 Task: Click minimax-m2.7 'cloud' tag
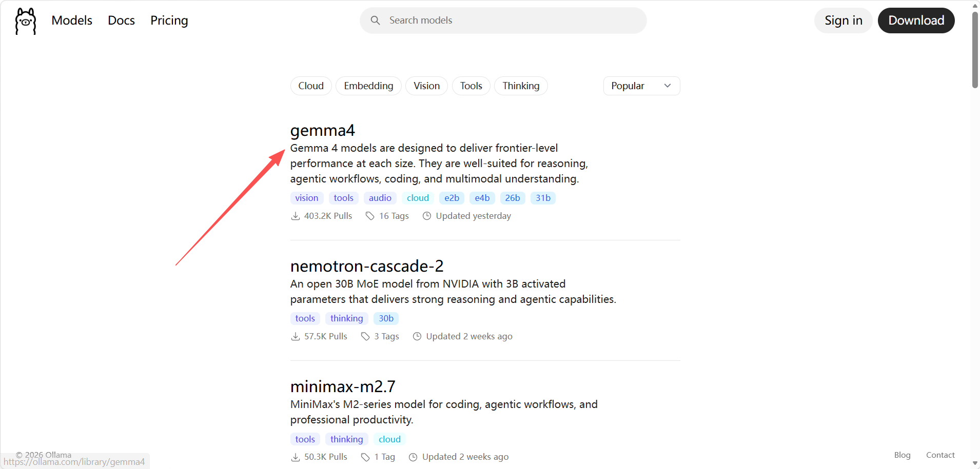point(390,439)
